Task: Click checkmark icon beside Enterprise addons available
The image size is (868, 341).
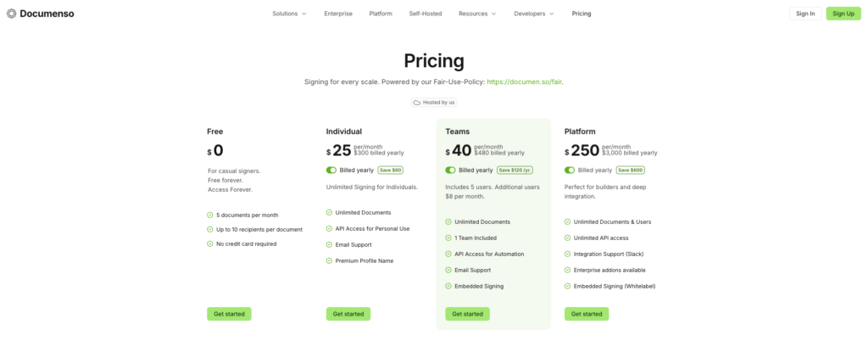Action: (x=567, y=270)
